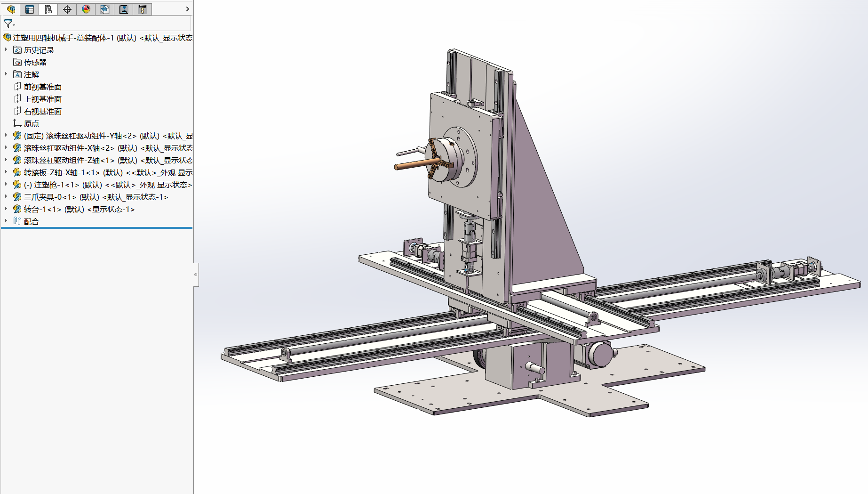Select the 右视基准面 plane
The width and height of the screenshot is (868, 494).
point(38,111)
